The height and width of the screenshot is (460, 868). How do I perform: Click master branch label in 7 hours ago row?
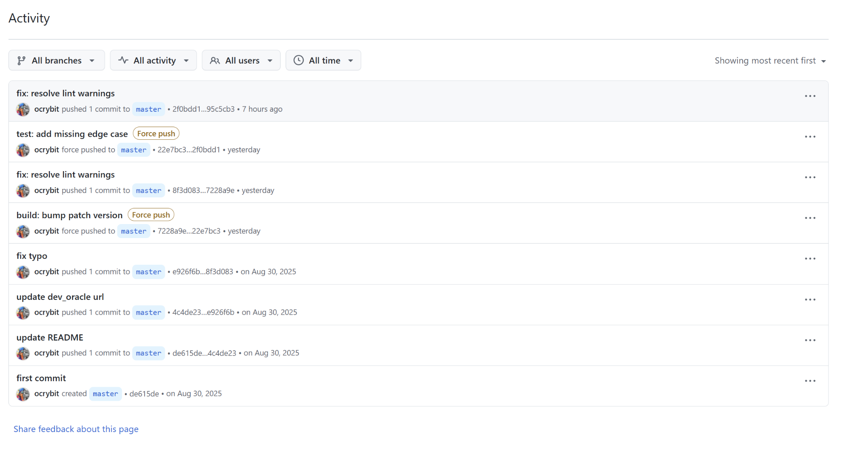(148, 109)
